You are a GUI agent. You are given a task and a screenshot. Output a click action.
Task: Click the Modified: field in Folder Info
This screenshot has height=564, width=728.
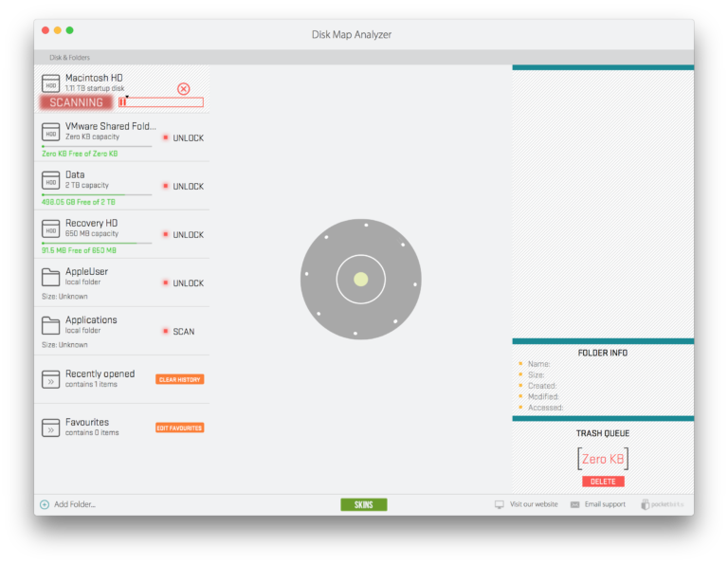(x=543, y=396)
